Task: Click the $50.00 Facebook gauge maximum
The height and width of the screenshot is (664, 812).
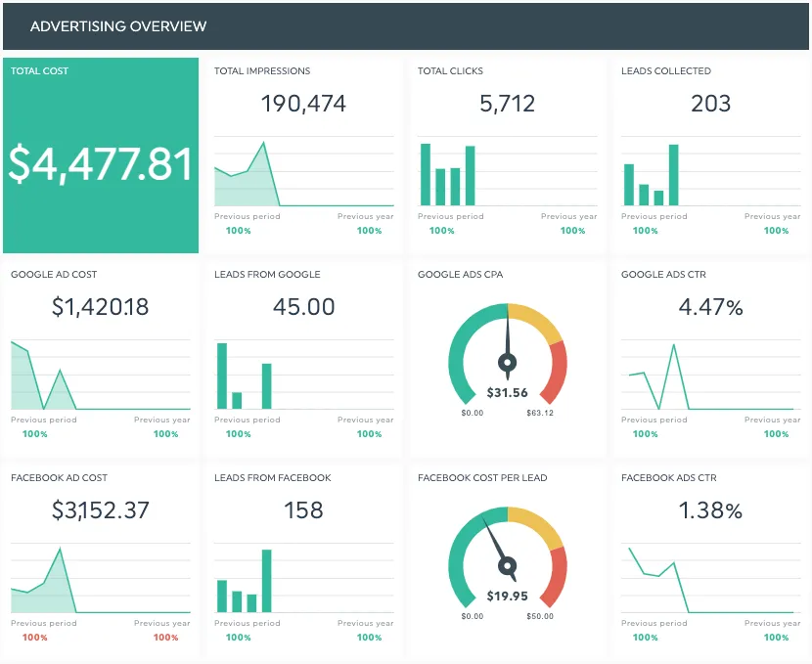Action: [540, 616]
